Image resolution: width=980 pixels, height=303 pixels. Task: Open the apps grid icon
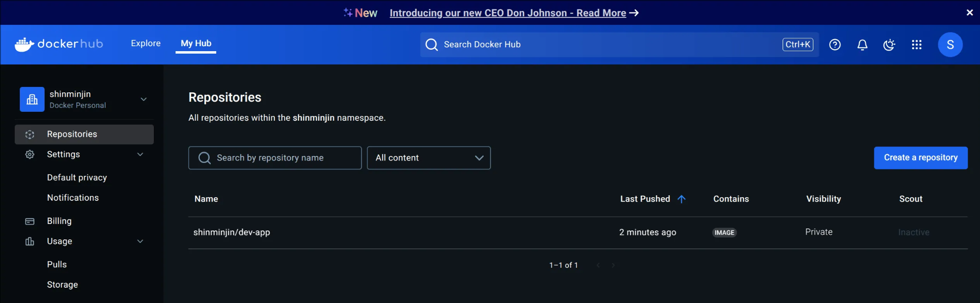click(917, 45)
